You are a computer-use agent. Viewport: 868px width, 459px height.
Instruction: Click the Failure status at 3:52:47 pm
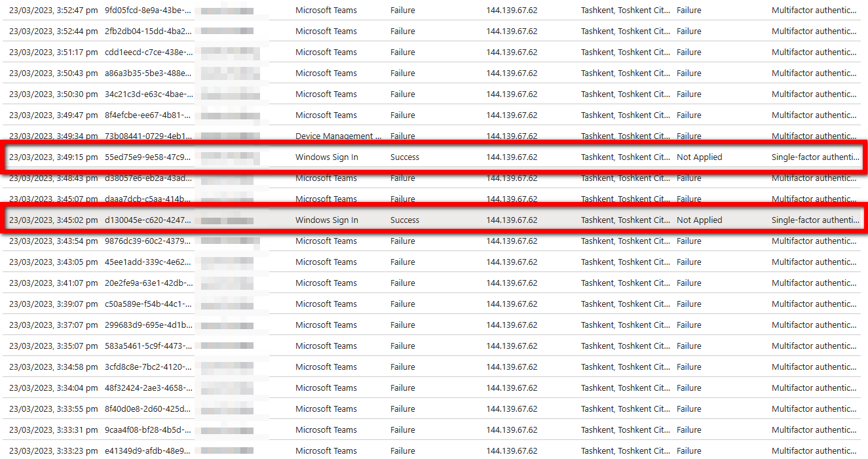tap(402, 10)
